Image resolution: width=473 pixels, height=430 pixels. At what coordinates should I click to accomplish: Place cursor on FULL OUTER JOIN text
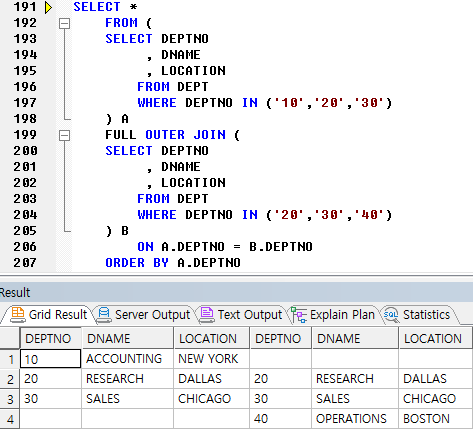pos(165,135)
